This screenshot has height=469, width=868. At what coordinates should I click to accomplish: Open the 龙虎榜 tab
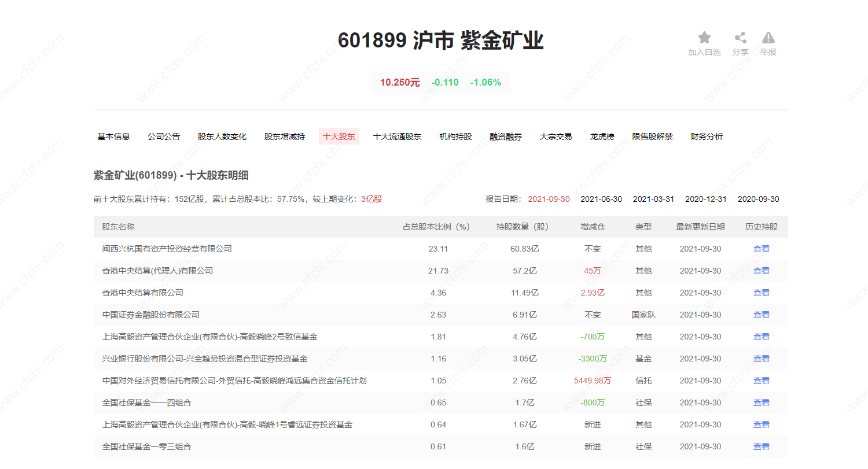pos(602,136)
